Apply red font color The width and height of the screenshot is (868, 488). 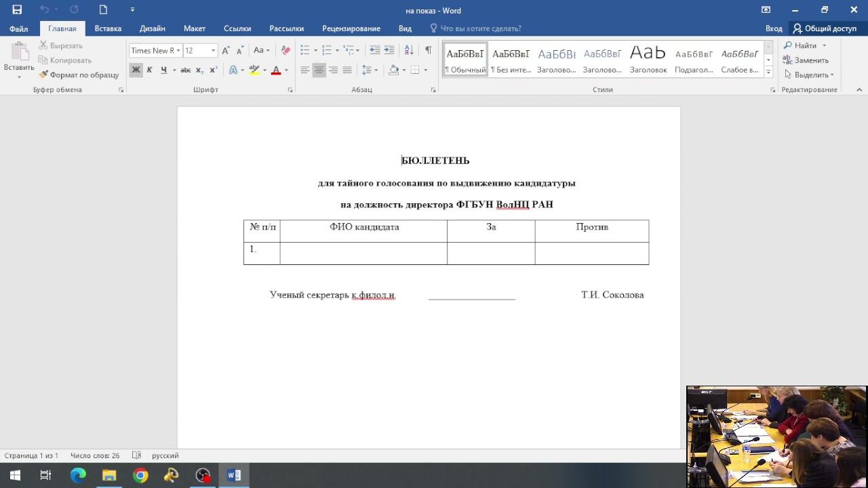coord(276,70)
